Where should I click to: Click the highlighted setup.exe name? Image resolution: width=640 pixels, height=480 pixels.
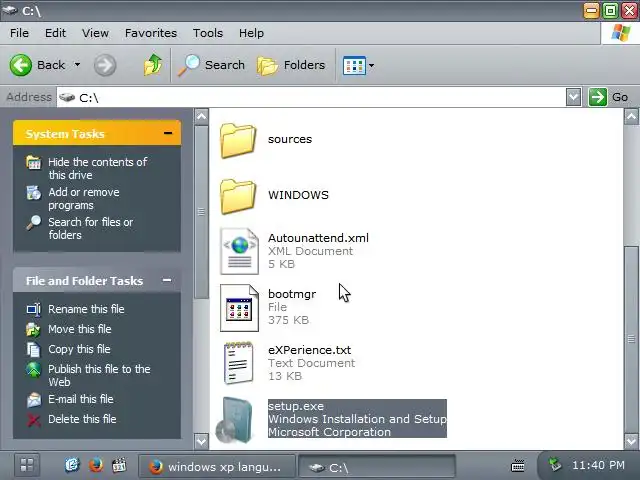tap(296, 406)
